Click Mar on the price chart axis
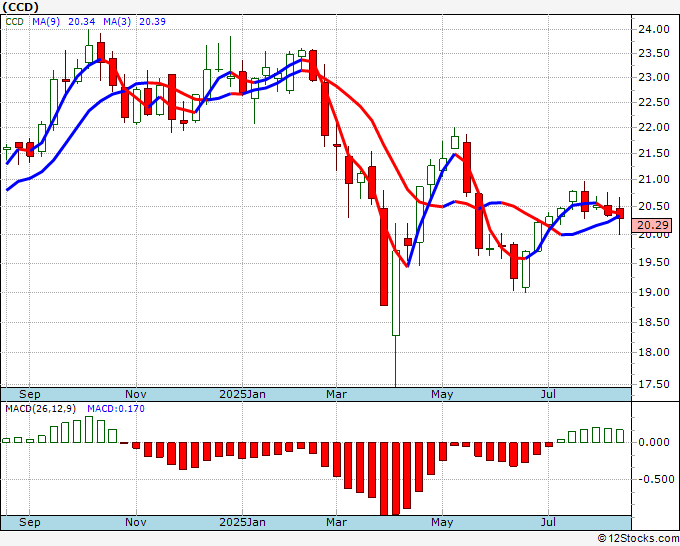The height and width of the screenshot is (546, 680). [x=337, y=394]
